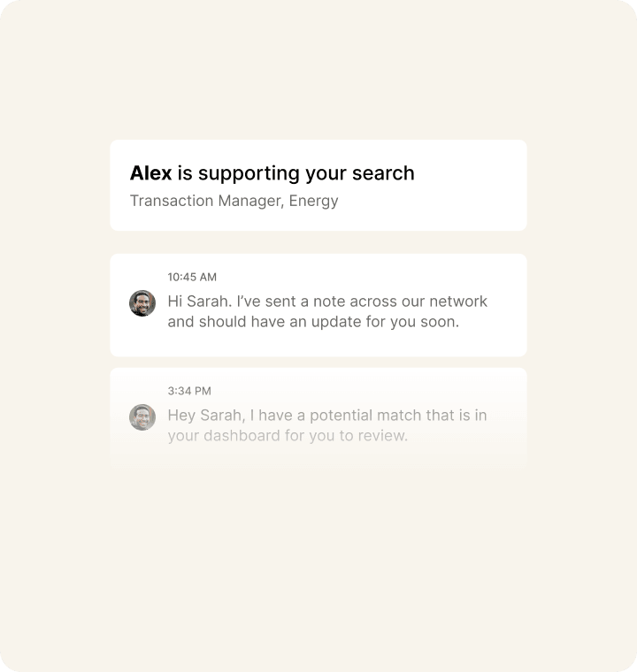Click the faded avatar beside the 3:34 PM message
The height and width of the screenshot is (672, 637).
pyautogui.click(x=142, y=417)
